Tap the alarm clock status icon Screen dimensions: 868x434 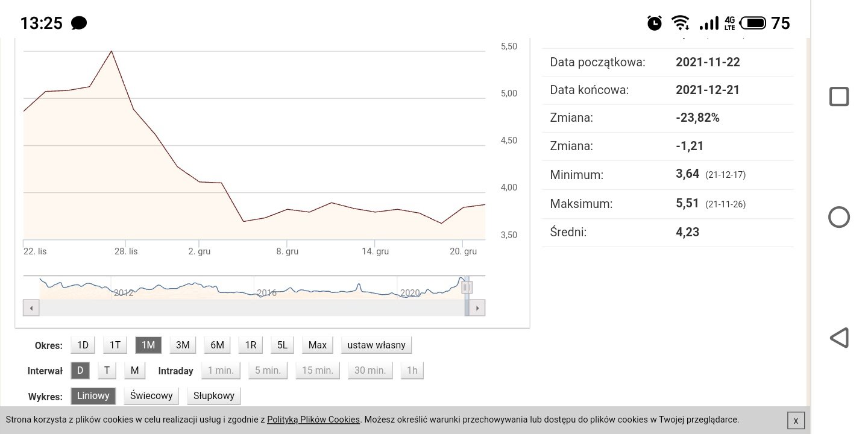click(655, 24)
